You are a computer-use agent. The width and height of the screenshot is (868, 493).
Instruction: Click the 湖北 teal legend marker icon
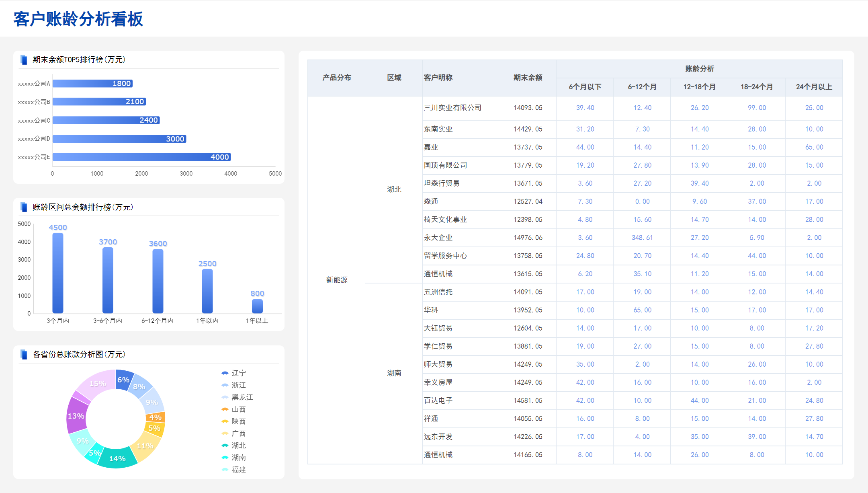pyautogui.click(x=225, y=446)
